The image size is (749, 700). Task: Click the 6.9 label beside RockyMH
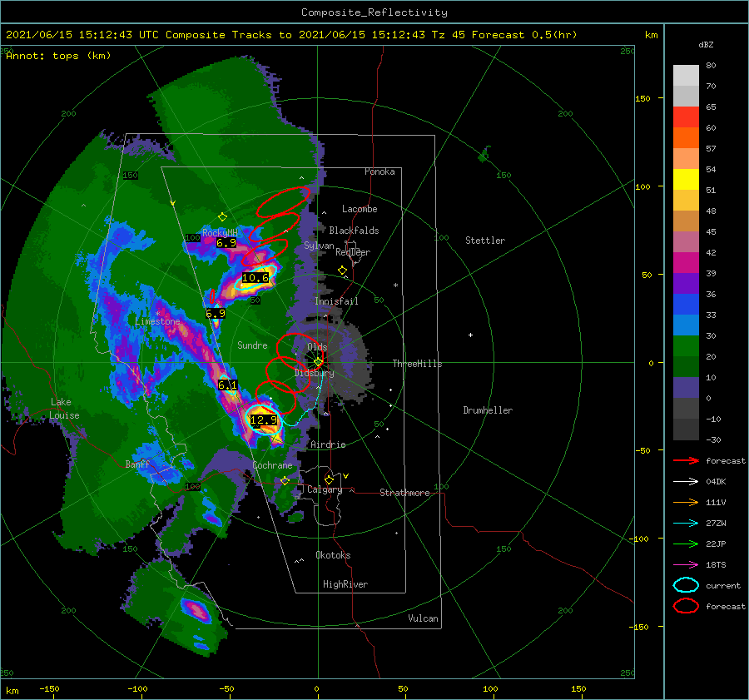coord(226,242)
